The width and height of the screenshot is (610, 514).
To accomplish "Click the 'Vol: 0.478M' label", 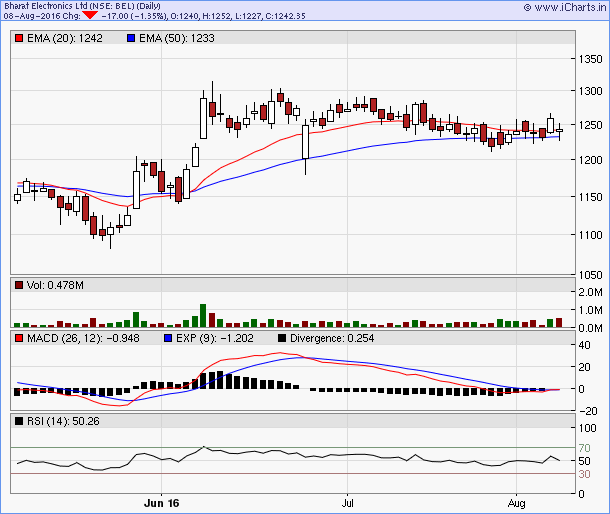I will [x=55, y=285].
